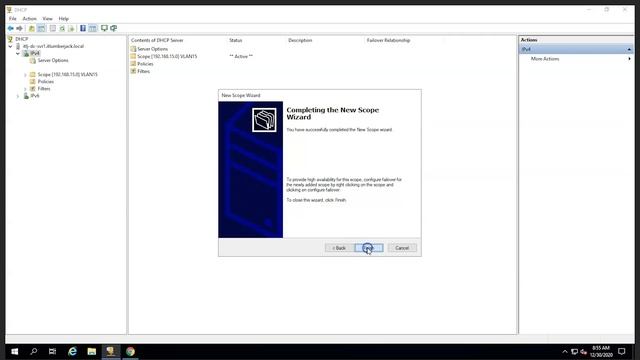Click the Properties toolbar icon
Screen dimensions: 640x360
point(53,28)
